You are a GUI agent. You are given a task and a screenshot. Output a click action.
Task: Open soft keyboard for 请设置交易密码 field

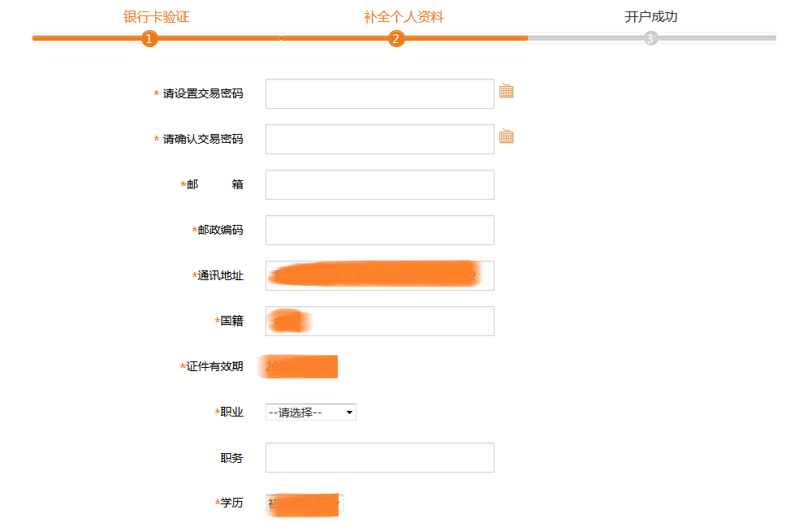tap(506, 91)
